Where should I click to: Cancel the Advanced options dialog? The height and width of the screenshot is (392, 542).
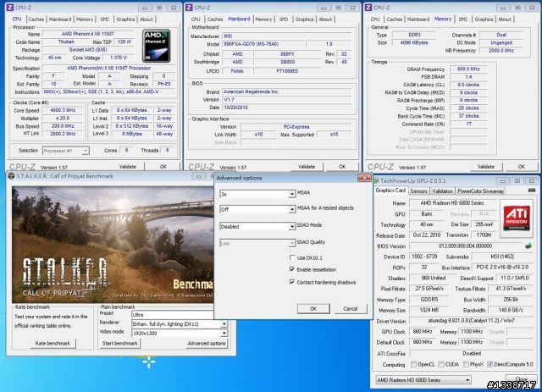coord(351,309)
